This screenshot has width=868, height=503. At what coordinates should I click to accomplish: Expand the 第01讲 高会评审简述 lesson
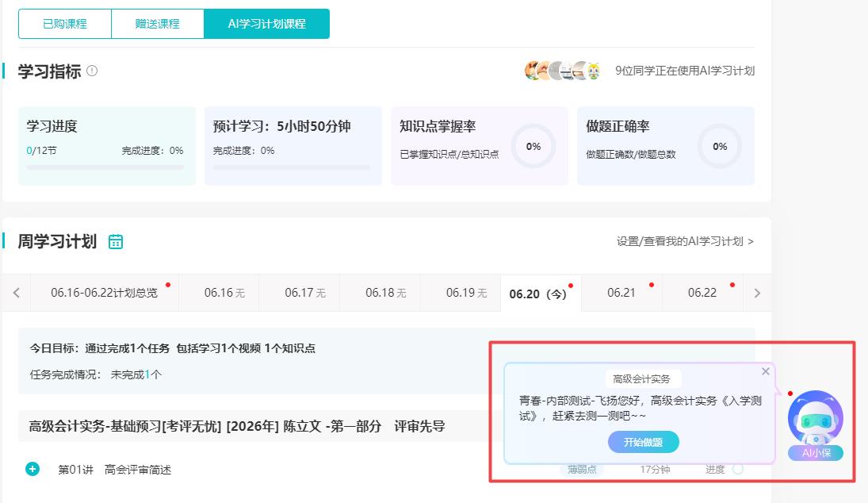33,469
